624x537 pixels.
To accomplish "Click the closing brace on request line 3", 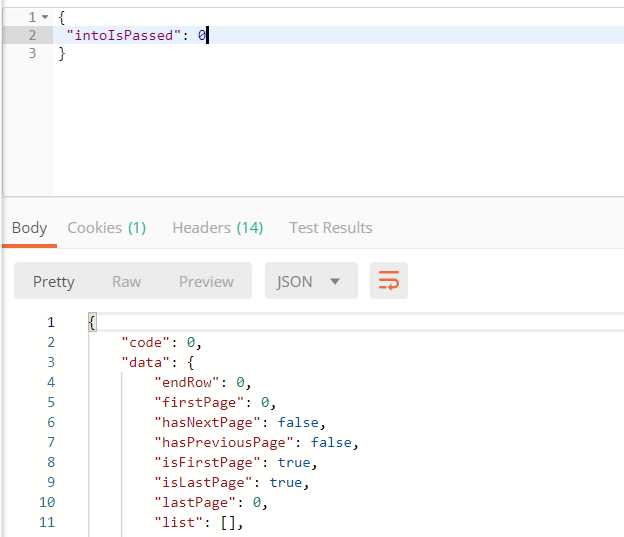I will click(x=62, y=53).
